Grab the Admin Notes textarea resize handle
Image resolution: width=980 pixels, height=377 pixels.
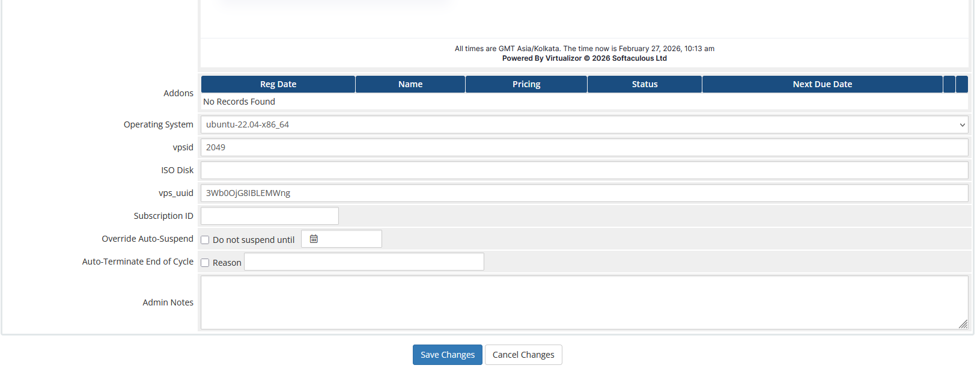coord(963,324)
